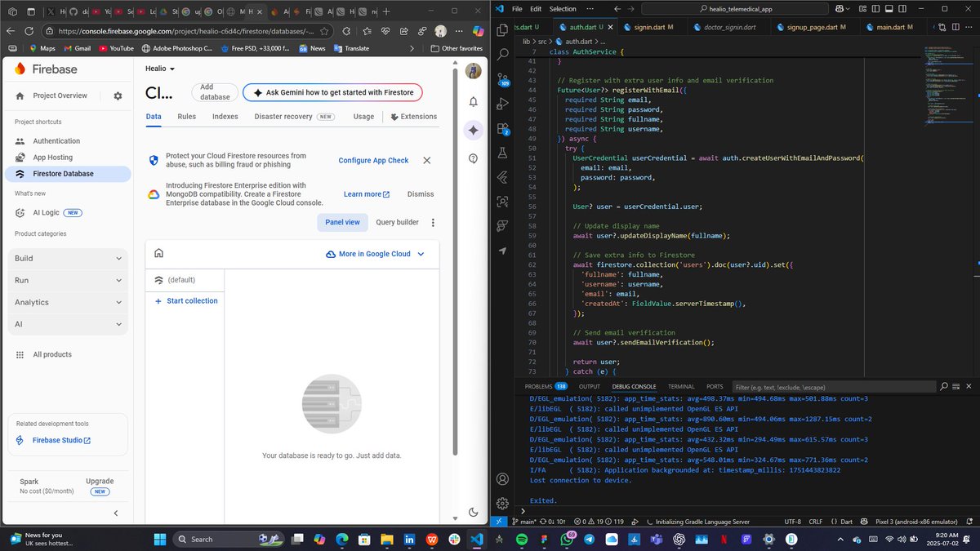Click the Windows Start button
The height and width of the screenshot is (551, 980).
[159, 540]
